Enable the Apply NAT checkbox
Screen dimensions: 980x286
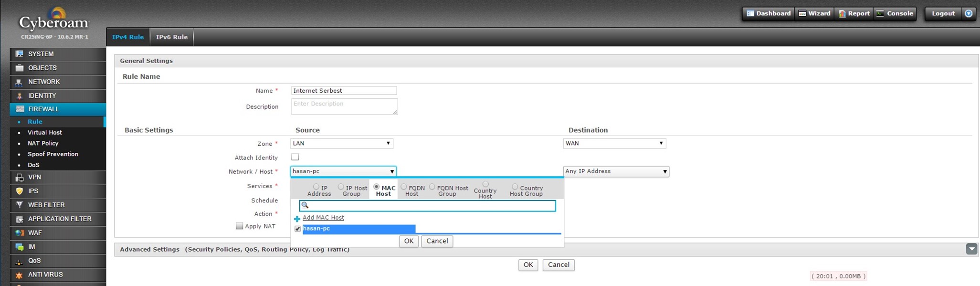point(240,226)
